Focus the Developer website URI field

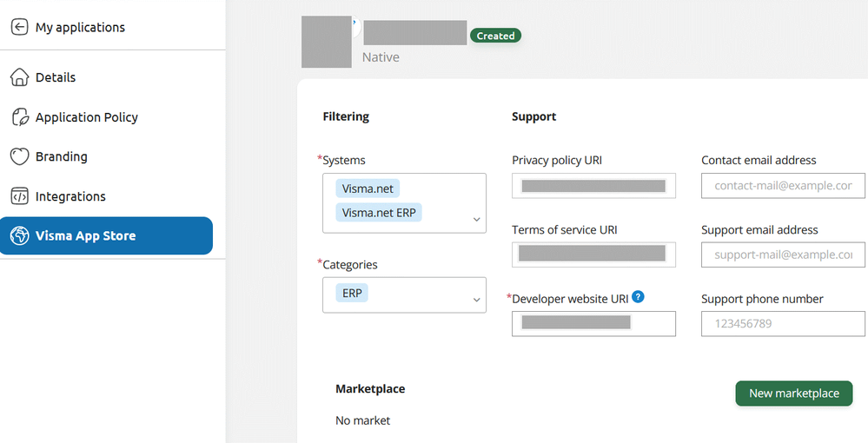[593, 323]
